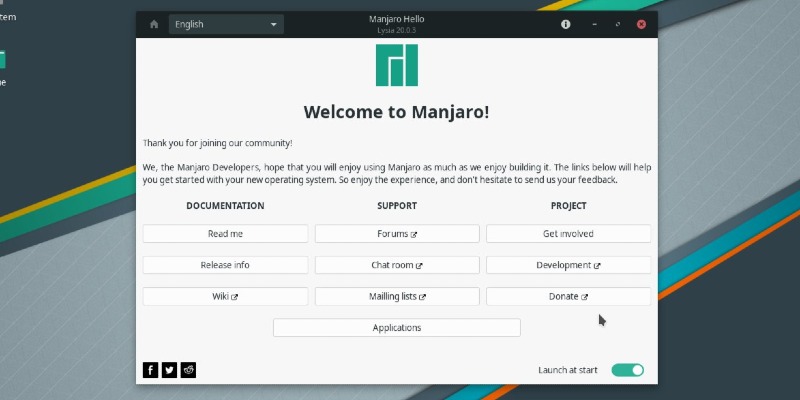Go to the Mailing lists link
Viewport: 800px width, 400px height.
397,297
